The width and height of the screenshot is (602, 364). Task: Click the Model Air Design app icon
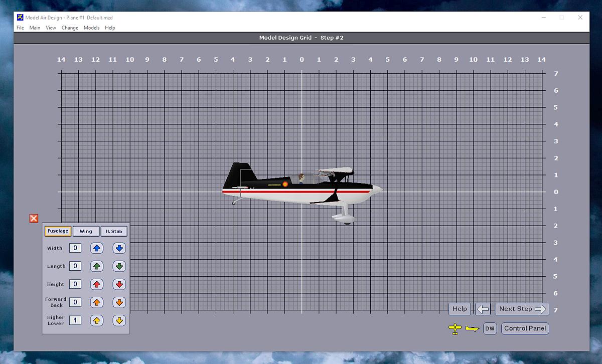tap(20, 17)
